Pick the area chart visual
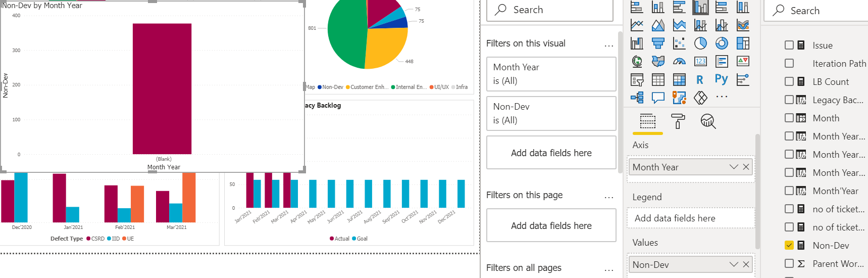Screen dimensions: 868x278 (658, 25)
